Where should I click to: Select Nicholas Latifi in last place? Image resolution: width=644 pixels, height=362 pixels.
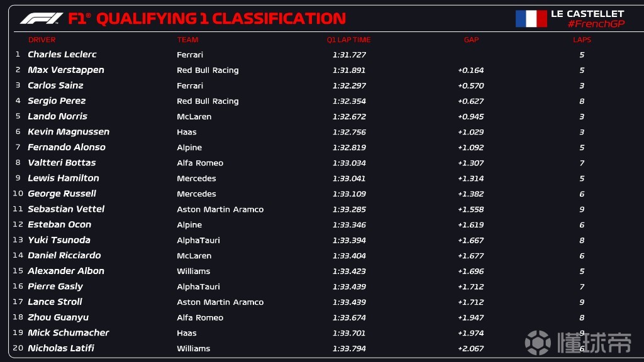[x=61, y=348]
